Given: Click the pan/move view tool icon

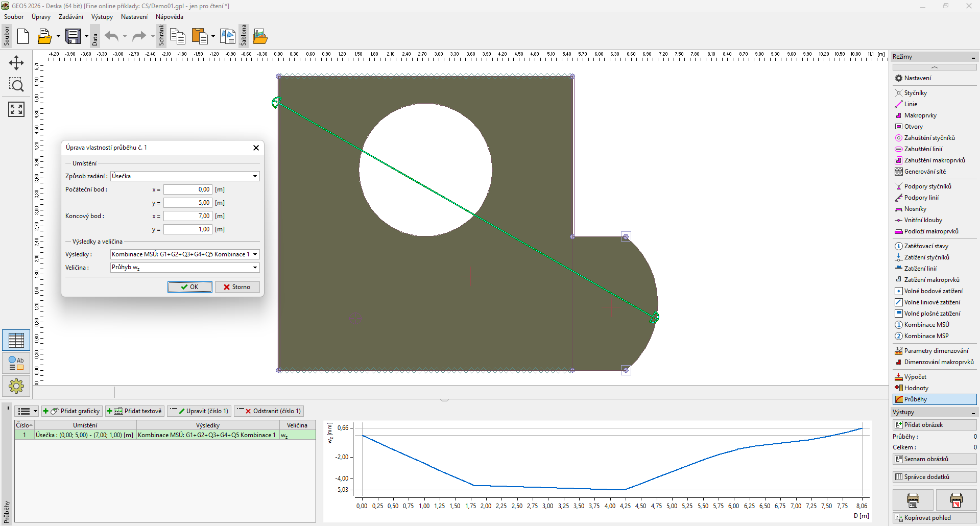Looking at the screenshot, I should click(16, 63).
